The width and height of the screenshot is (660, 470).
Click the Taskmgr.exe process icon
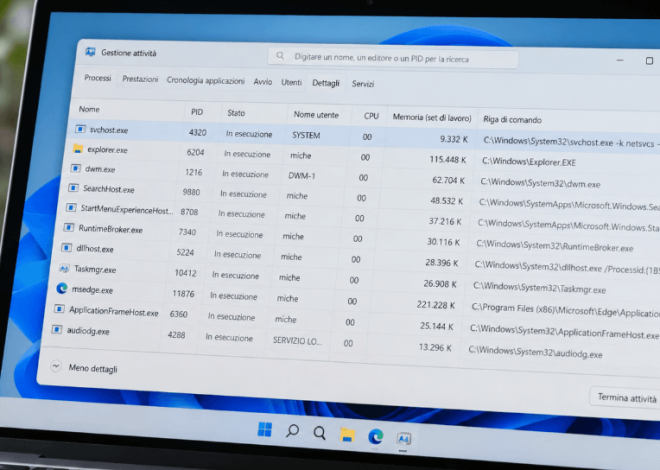[x=64, y=268]
